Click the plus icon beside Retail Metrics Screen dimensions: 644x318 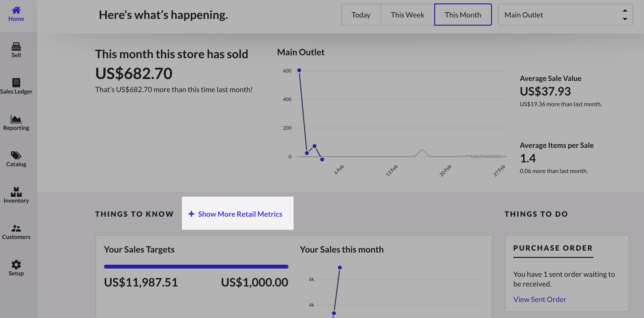pyautogui.click(x=191, y=214)
